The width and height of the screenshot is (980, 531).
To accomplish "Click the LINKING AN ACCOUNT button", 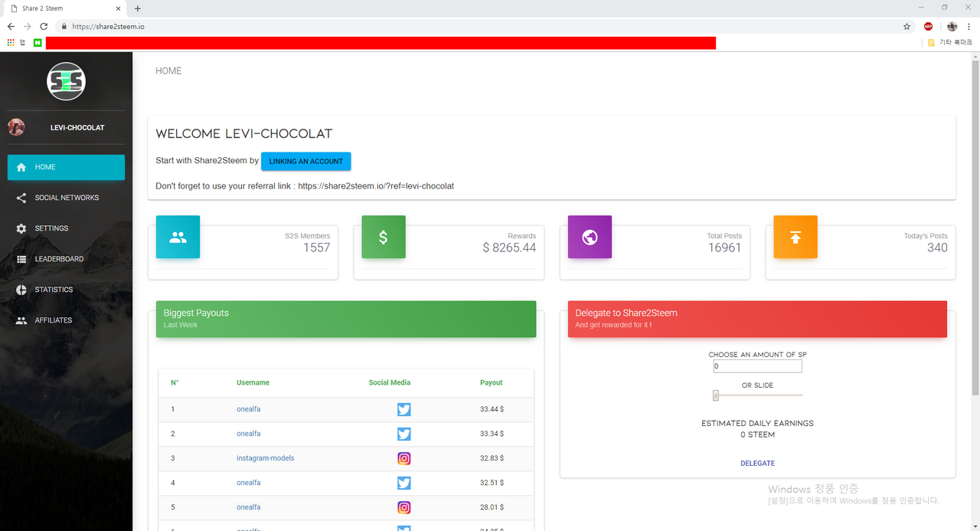I will pyautogui.click(x=306, y=162).
